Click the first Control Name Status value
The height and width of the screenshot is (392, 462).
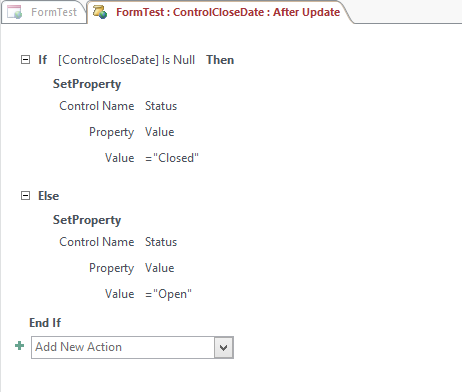(161, 106)
